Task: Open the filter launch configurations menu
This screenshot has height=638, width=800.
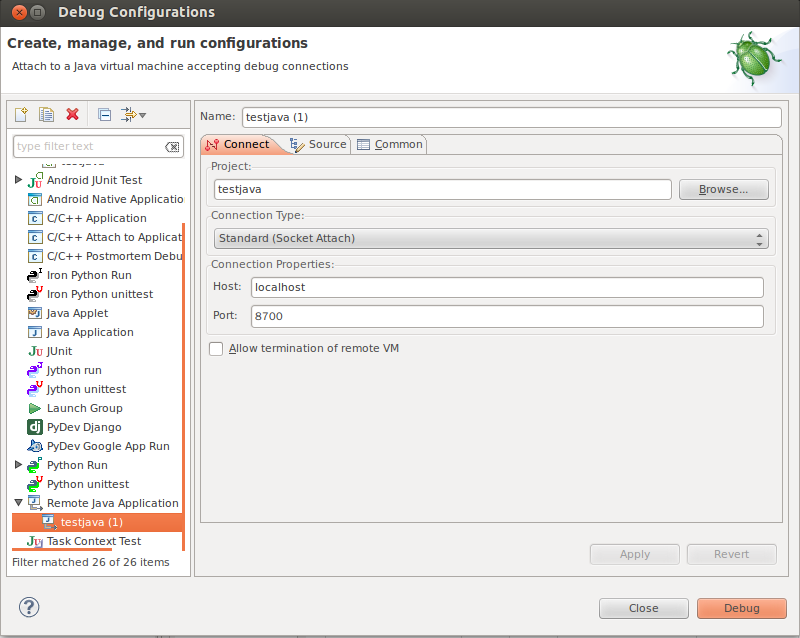Action: click(134, 115)
